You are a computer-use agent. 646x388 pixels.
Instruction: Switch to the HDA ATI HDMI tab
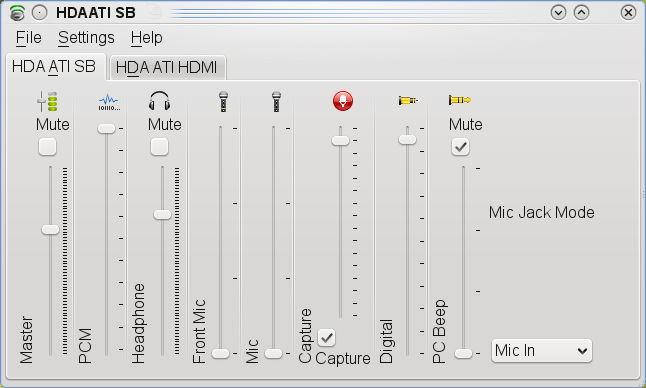tap(167, 68)
